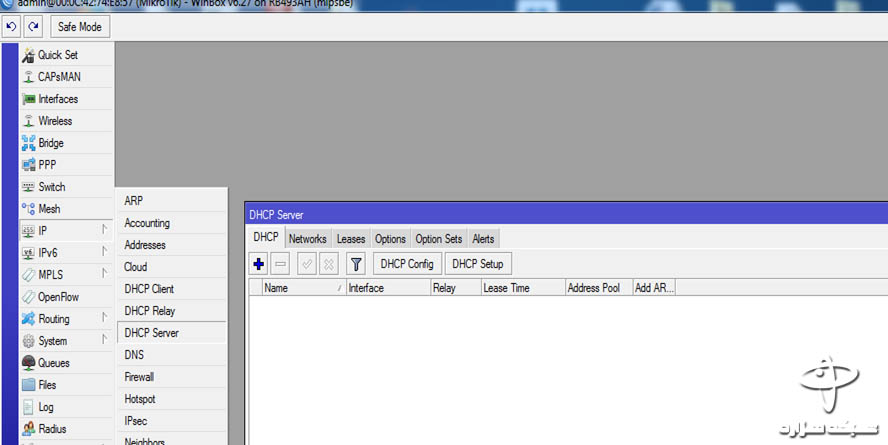Open IPsec from the IP submenu
Image resolution: width=888 pixels, height=445 pixels.
coord(172,421)
